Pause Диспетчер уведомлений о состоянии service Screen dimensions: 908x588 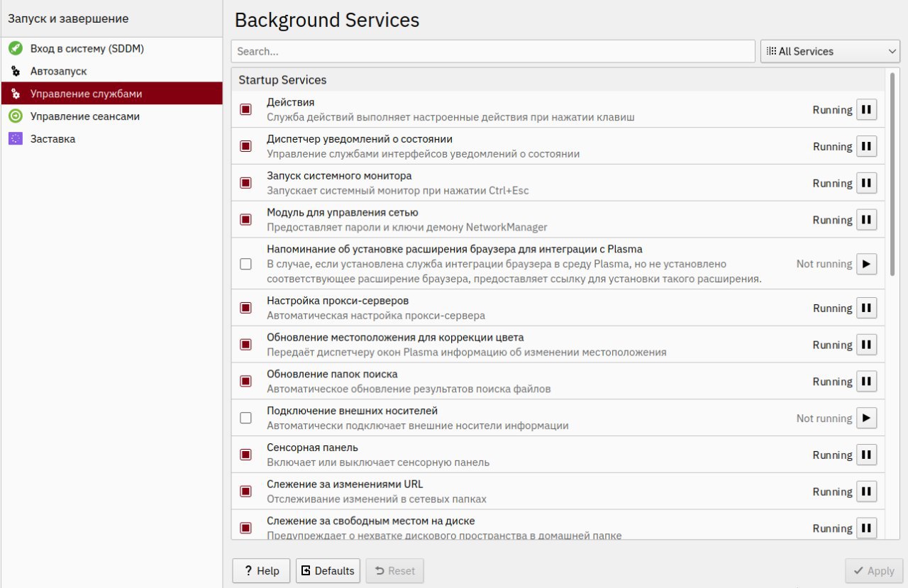click(x=866, y=147)
